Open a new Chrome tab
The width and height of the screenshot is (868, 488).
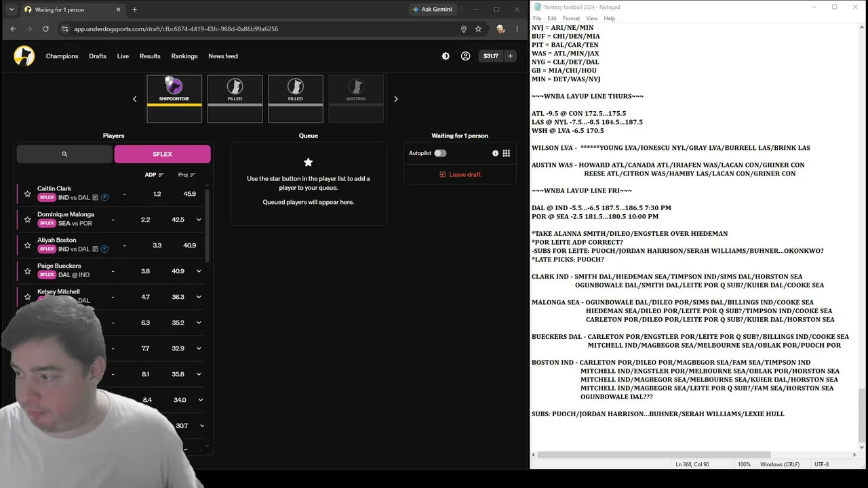(x=134, y=9)
